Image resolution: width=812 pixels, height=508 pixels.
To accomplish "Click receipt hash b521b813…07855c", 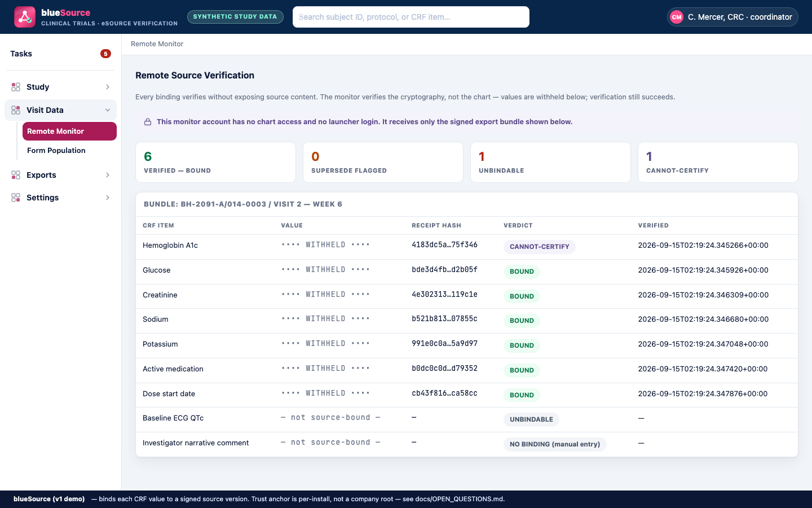I will coord(445,319).
